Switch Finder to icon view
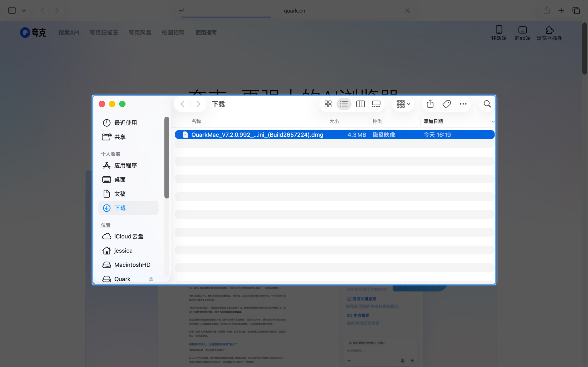The height and width of the screenshot is (367, 588). click(x=328, y=104)
